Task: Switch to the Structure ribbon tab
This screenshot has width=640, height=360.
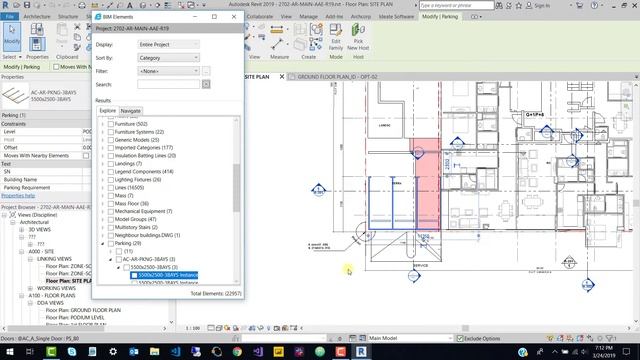Action: pyautogui.click(x=68, y=17)
